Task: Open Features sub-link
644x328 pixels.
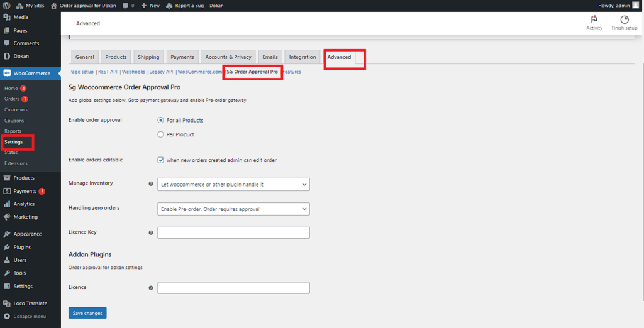Action: 292,72
